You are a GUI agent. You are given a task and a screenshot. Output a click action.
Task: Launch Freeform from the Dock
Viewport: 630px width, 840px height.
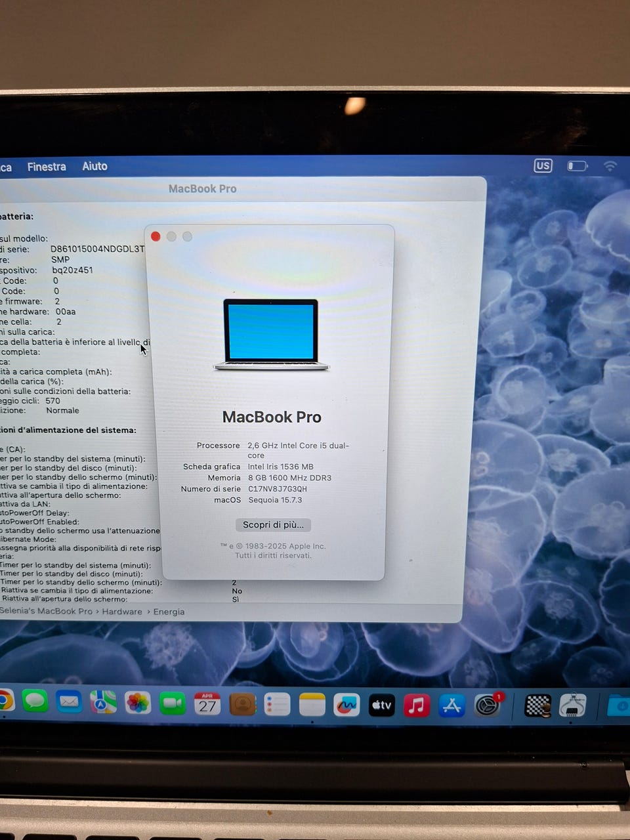point(346,705)
